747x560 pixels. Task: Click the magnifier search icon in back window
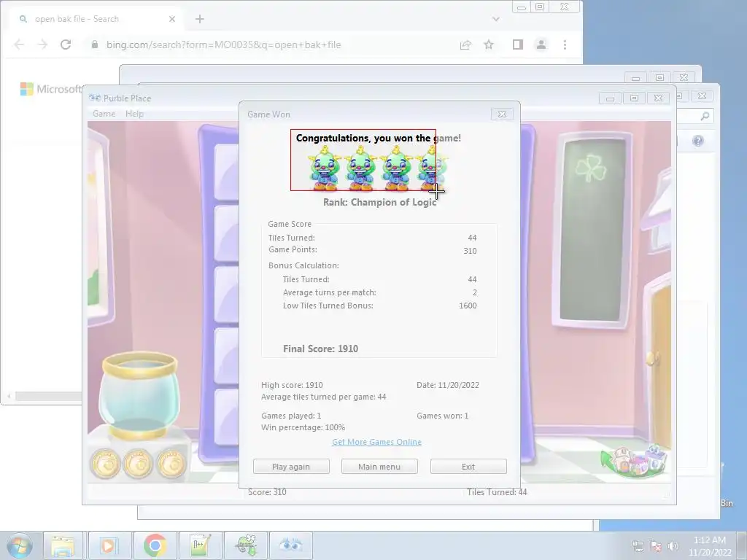[x=705, y=116]
